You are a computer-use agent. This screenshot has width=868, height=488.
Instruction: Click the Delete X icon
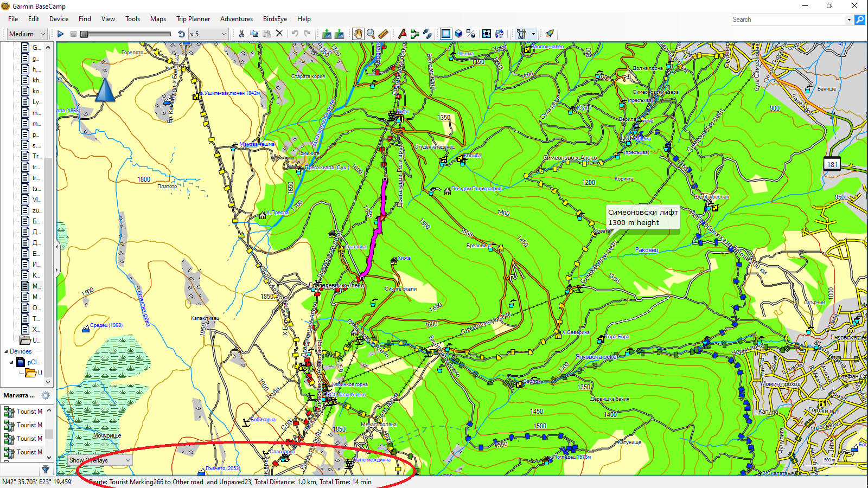(x=279, y=34)
